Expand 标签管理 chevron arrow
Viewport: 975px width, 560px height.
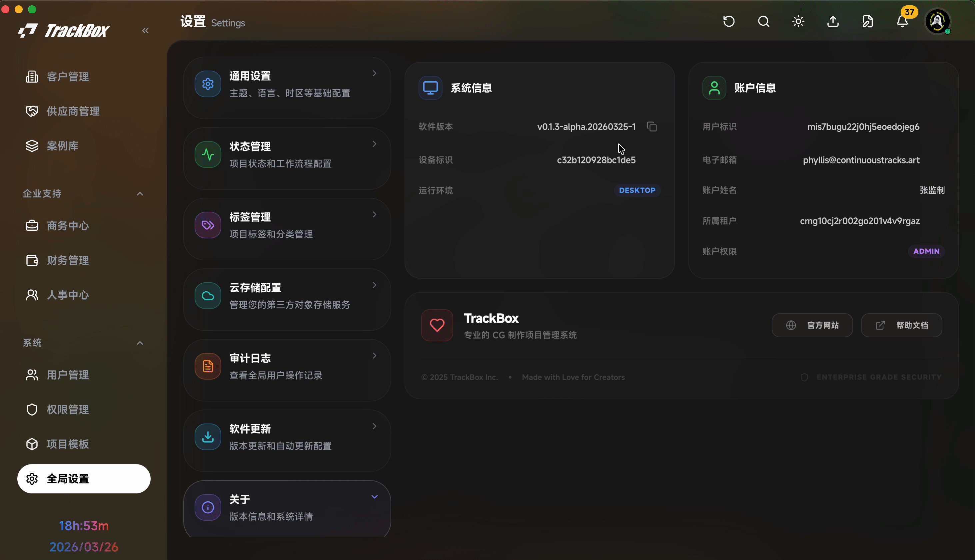tap(374, 214)
